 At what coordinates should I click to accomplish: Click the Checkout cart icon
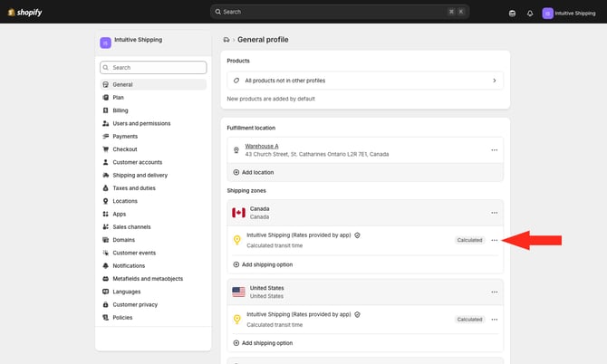point(105,149)
